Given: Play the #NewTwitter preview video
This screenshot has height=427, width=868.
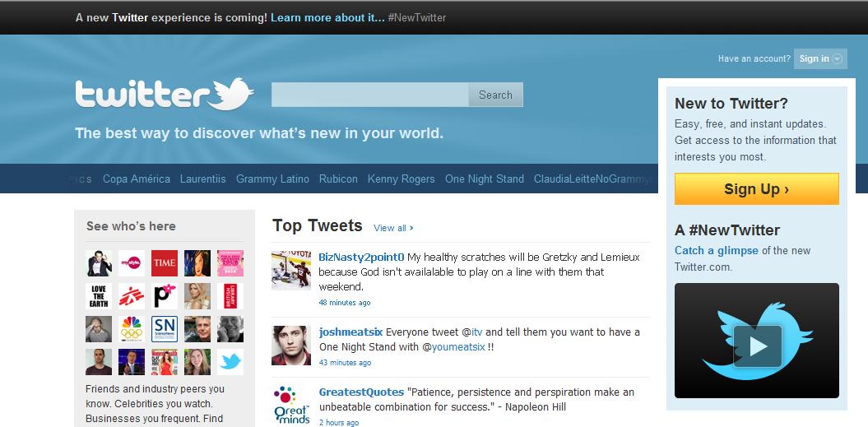Looking at the screenshot, I should 756,345.
